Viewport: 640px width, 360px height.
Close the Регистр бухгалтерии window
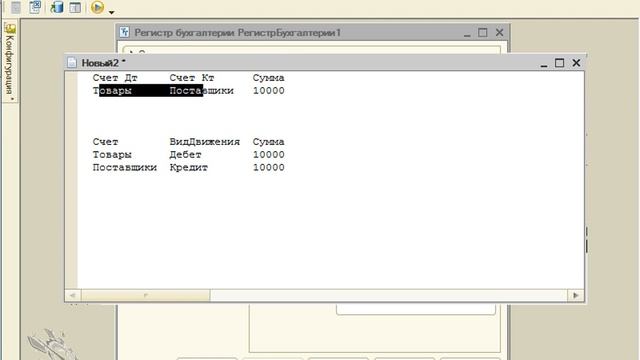[x=499, y=32]
